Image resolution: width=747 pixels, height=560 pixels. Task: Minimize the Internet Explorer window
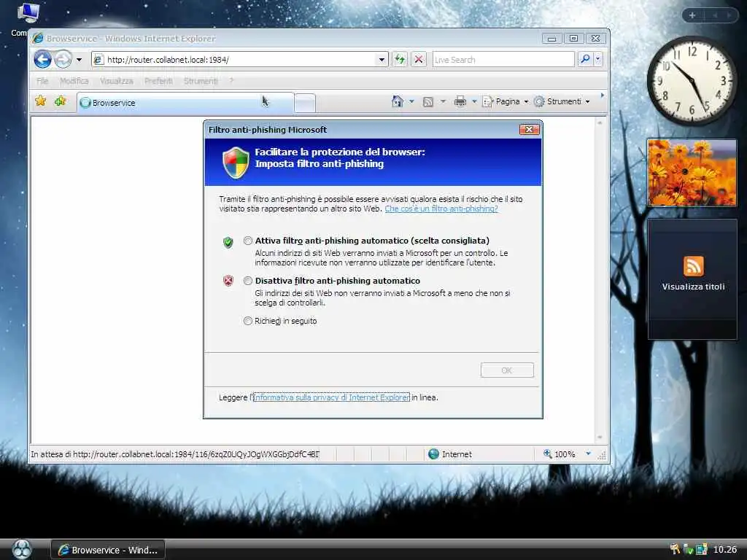(551, 39)
